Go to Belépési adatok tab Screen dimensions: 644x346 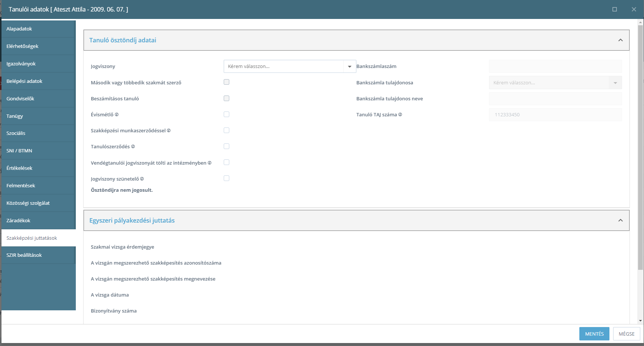[x=38, y=81]
